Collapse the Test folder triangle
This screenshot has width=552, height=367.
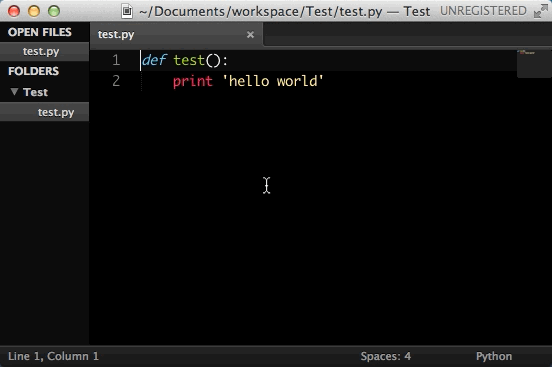click(x=14, y=92)
